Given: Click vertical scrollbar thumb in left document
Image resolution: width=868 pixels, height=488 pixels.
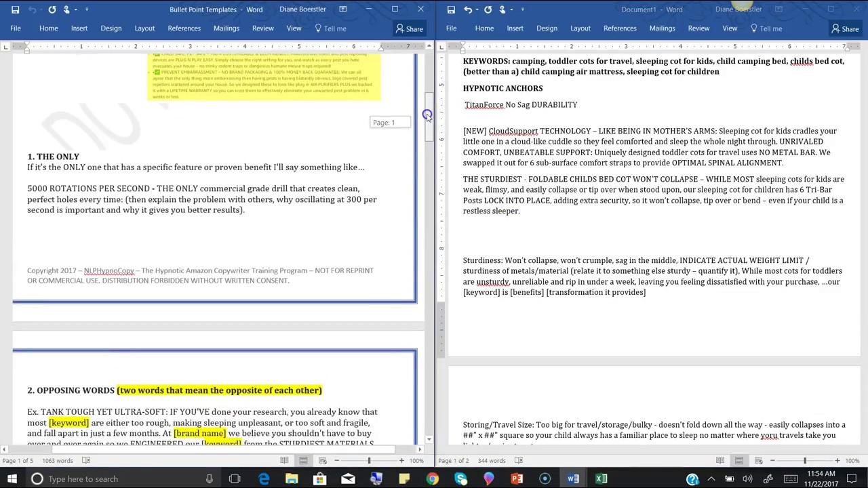Looking at the screenshot, I should [x=429, y=117].
